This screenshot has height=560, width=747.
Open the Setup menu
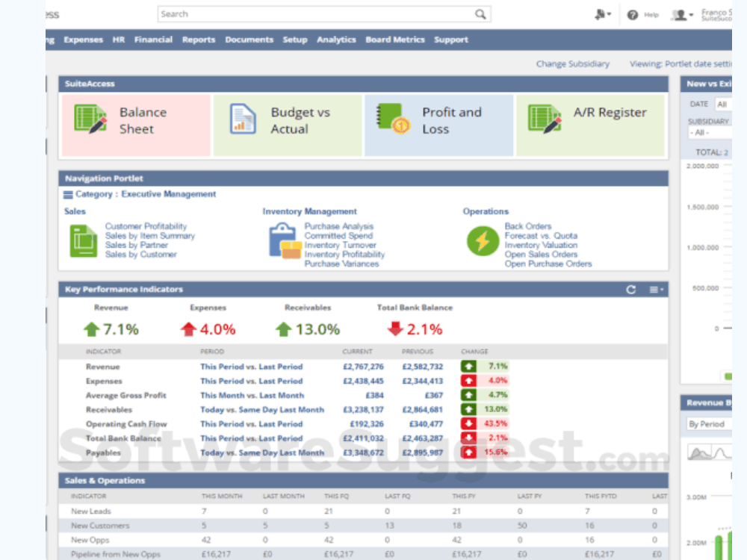[x=295, y=40]
